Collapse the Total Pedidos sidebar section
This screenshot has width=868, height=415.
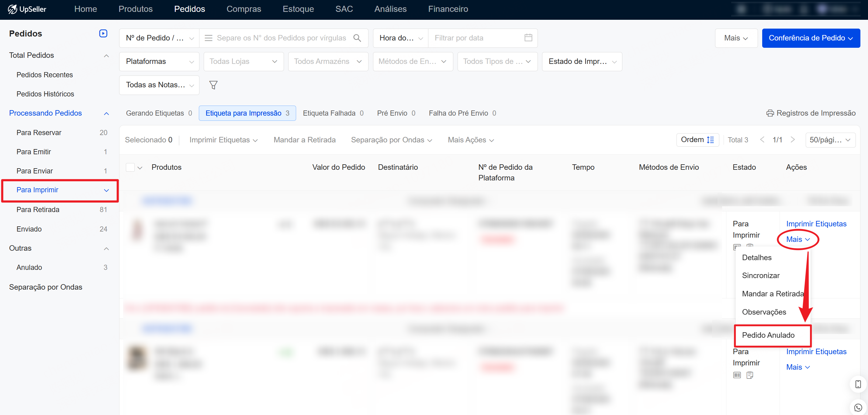click(x=106, y=56)
